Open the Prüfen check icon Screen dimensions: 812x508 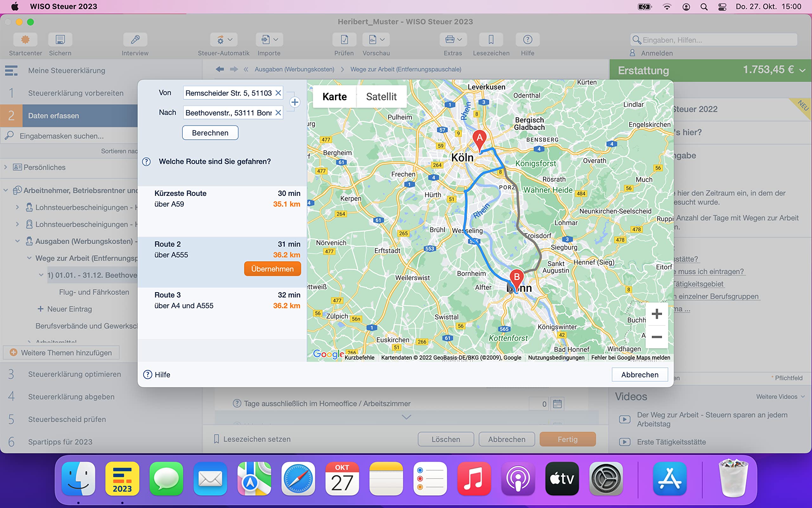coord(344,40)
